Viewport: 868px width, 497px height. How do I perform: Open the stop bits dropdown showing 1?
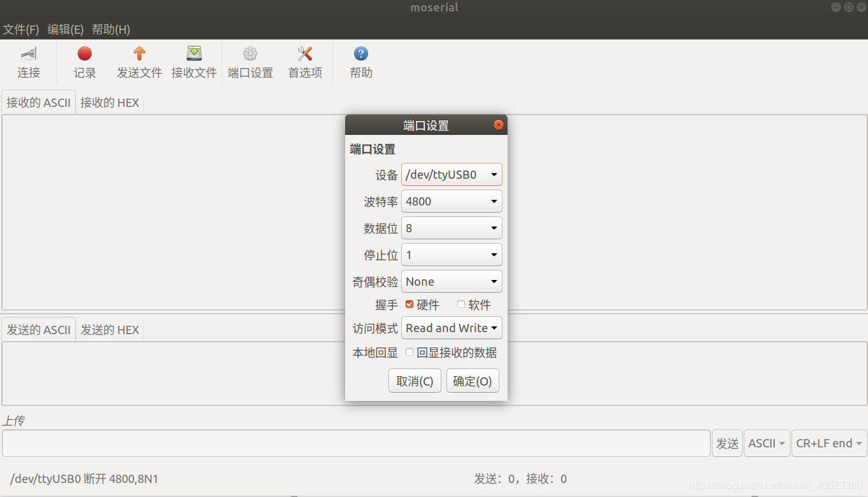coord(452,255)
